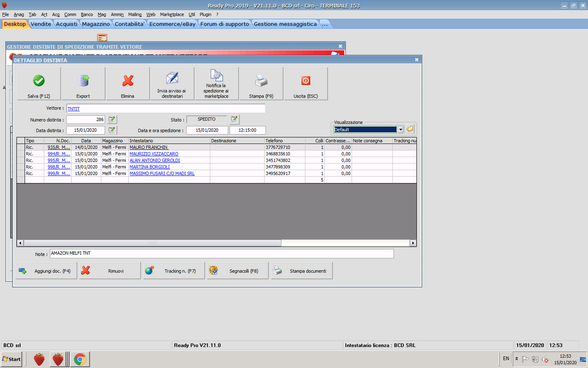The width and height of the screenshot is (588, 368).
Task: Open the Plugin menu
Action: 205,14
